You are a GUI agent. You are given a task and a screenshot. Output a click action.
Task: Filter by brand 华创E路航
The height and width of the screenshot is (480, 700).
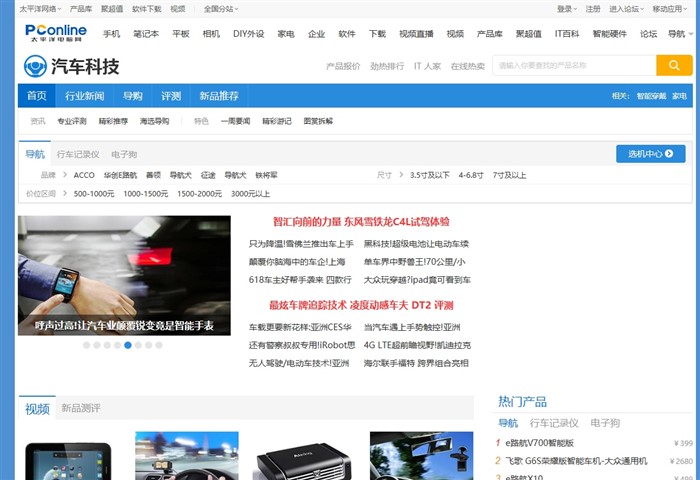point(120,175)
